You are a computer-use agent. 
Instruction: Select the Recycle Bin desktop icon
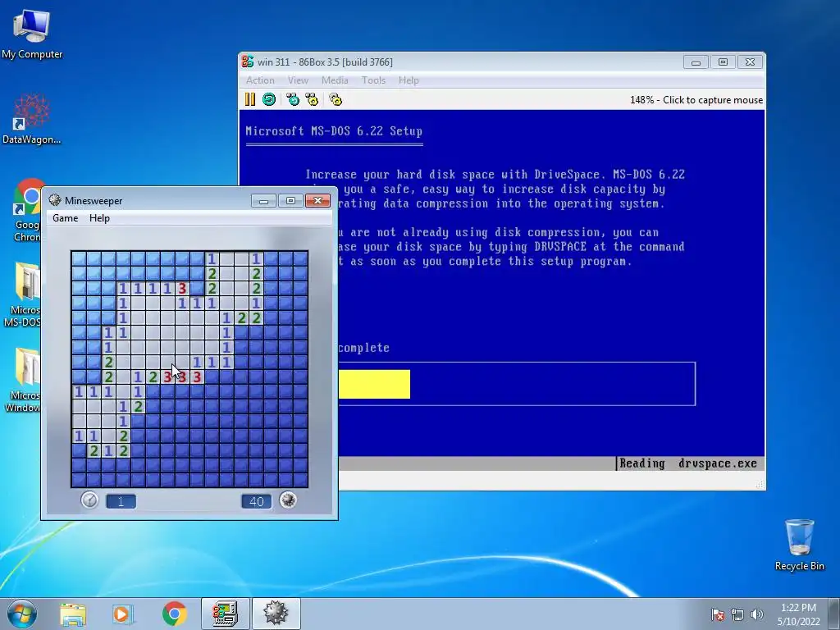click(x=799, y=546)
